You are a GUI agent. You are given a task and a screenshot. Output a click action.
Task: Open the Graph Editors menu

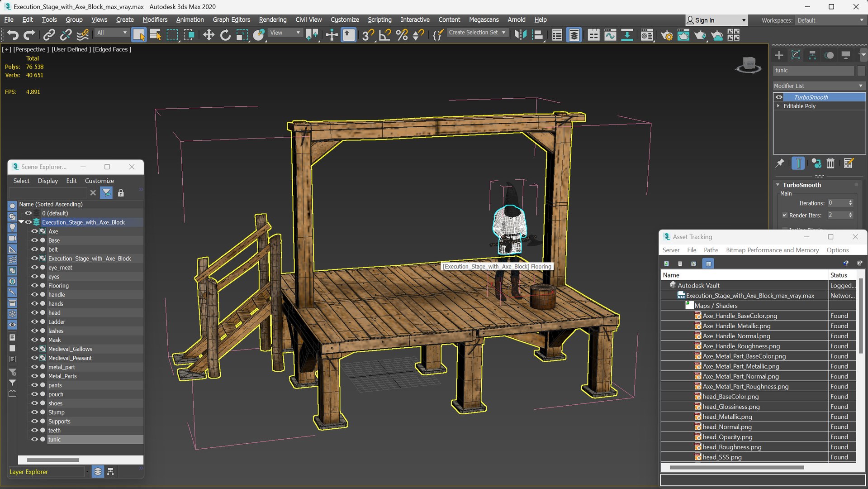click(x=231, y=19)
